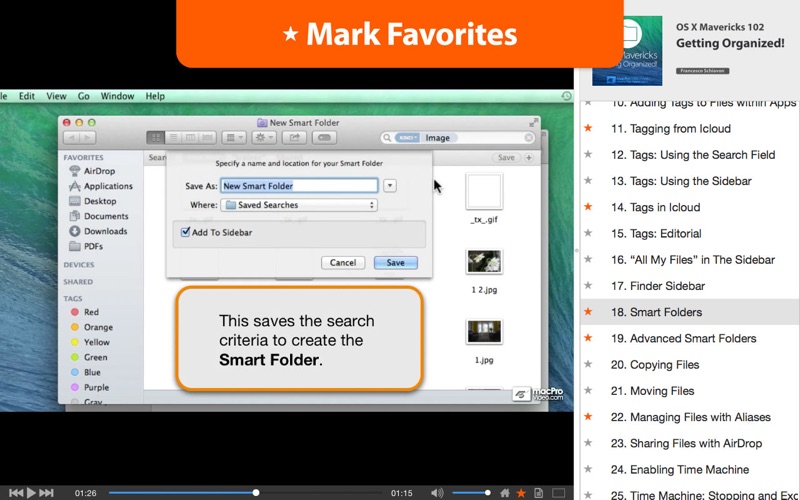Add a search criterion with plus button
This screenshot has height=500, width=800.
click(x=529, y=158)
